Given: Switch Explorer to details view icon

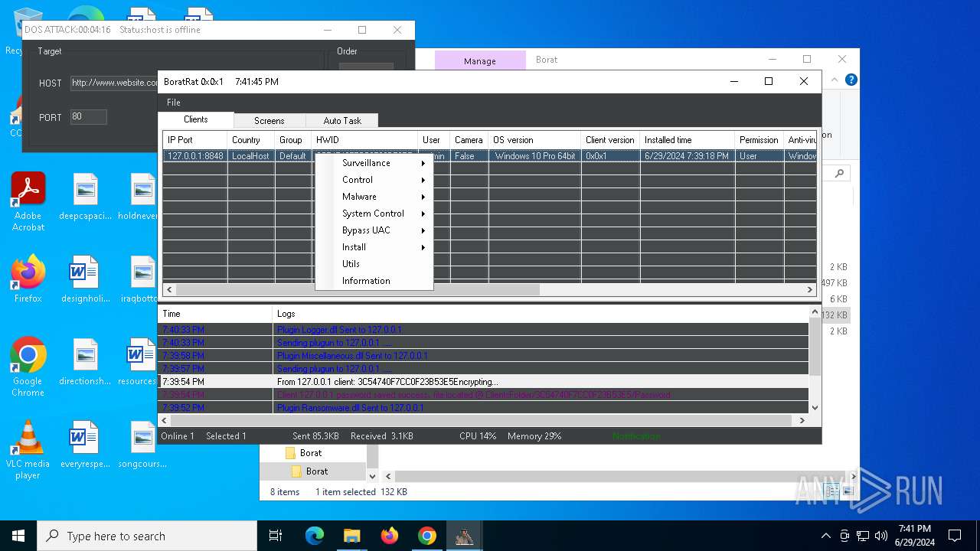Looking at the screenshot, I should pos(831,492).
